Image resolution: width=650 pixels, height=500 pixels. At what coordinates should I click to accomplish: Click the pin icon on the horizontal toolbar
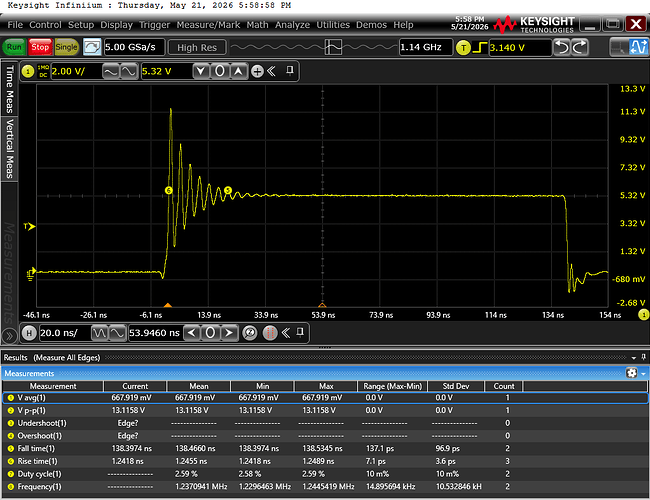point(301,332)
